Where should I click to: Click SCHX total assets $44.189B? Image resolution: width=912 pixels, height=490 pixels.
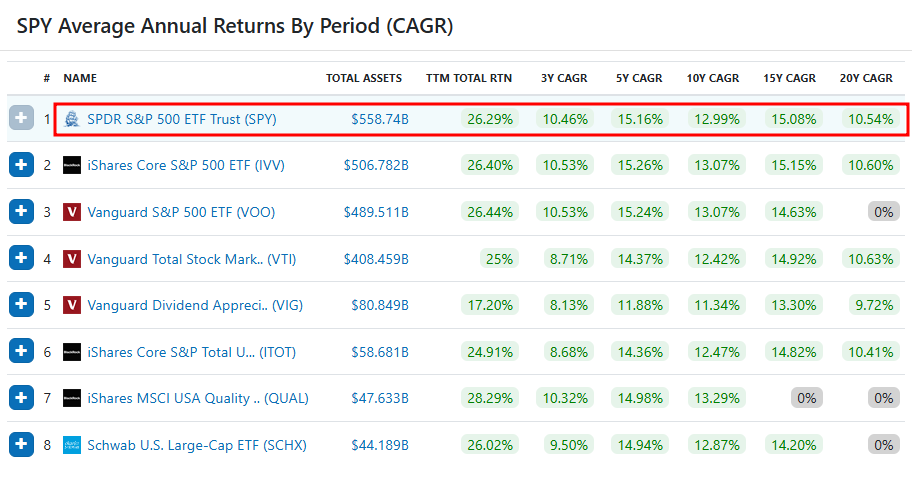click(380, 445)
